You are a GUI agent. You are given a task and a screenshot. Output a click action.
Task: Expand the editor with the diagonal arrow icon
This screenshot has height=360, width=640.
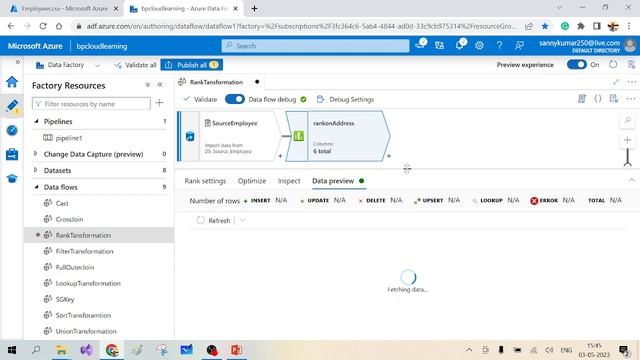pyautogui.click(x=616, y=82)
